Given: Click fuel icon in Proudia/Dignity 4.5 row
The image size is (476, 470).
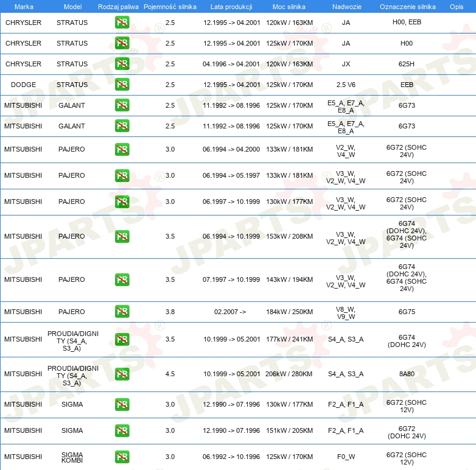Looking at the screenshot, I should (122, 374).
